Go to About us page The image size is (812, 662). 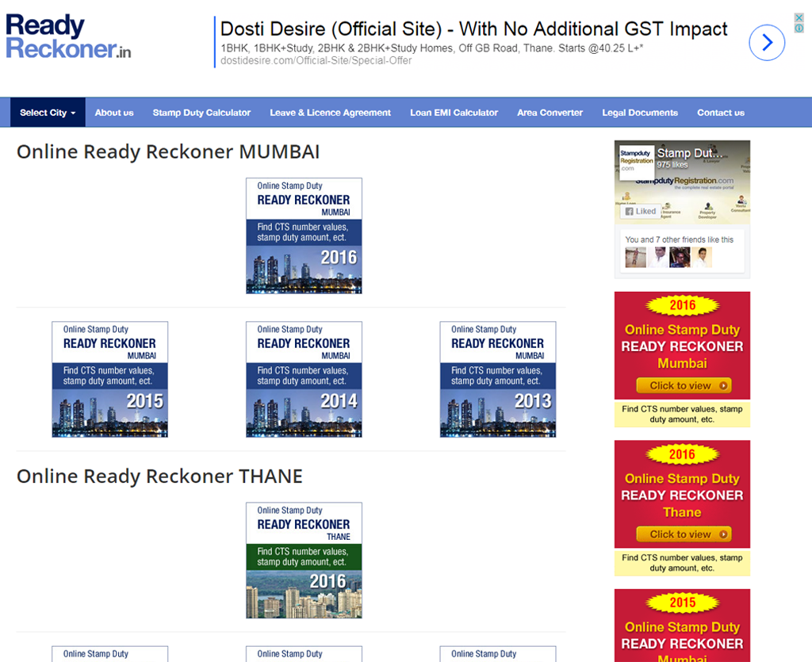coord(114,113)
